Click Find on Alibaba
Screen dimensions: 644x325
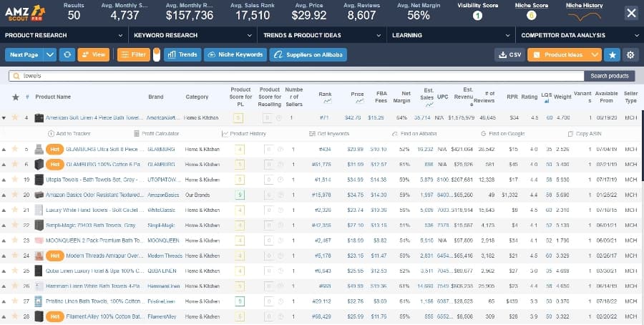(414, 134)
